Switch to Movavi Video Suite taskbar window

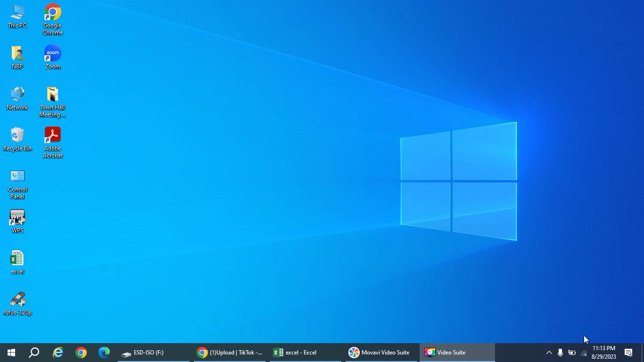[x=381, y=353]
